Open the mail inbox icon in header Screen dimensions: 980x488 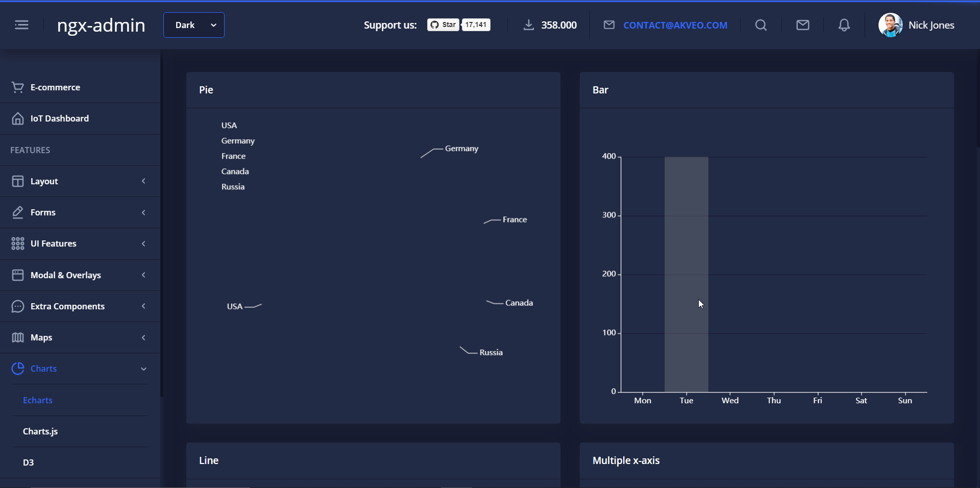click(x=803, y=25)
